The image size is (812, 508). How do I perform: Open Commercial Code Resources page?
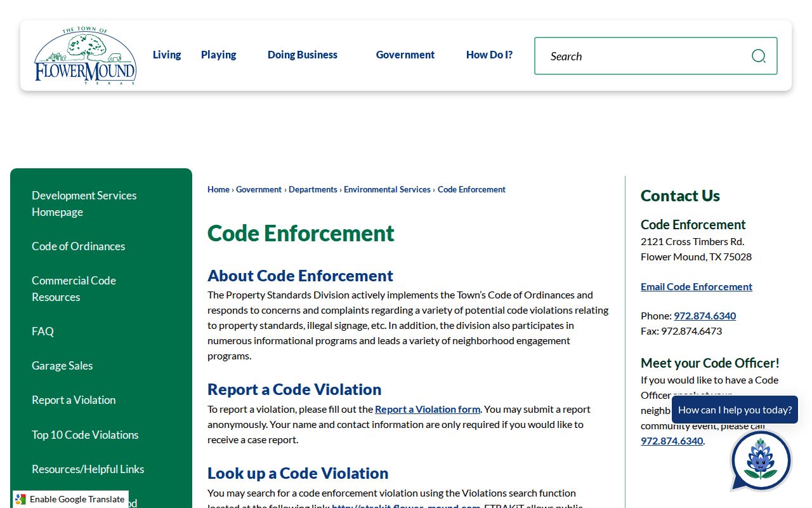pos(74,288)
